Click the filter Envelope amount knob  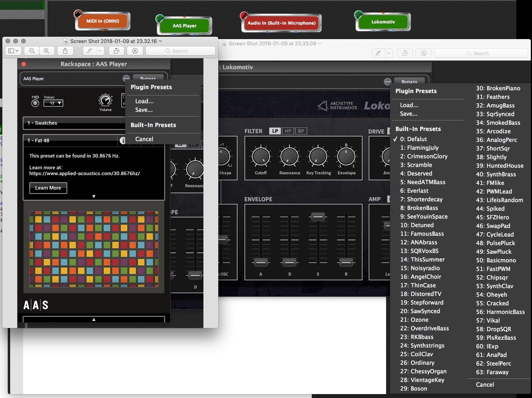pos(346,156)
